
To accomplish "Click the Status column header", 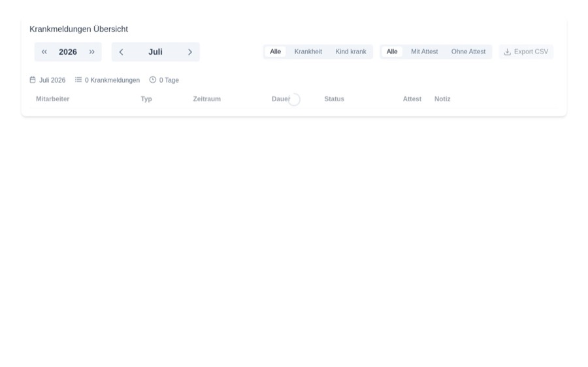I will [x=334, y=99].
